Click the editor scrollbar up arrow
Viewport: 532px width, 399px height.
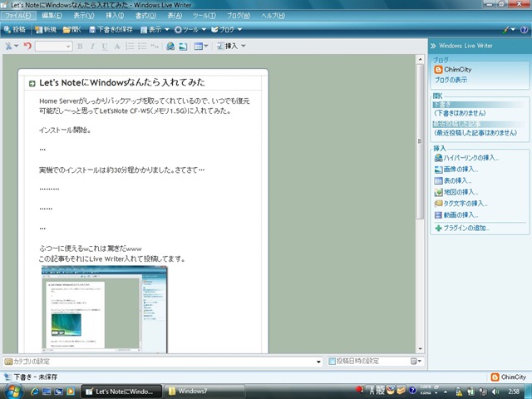[x=421, y=59]
